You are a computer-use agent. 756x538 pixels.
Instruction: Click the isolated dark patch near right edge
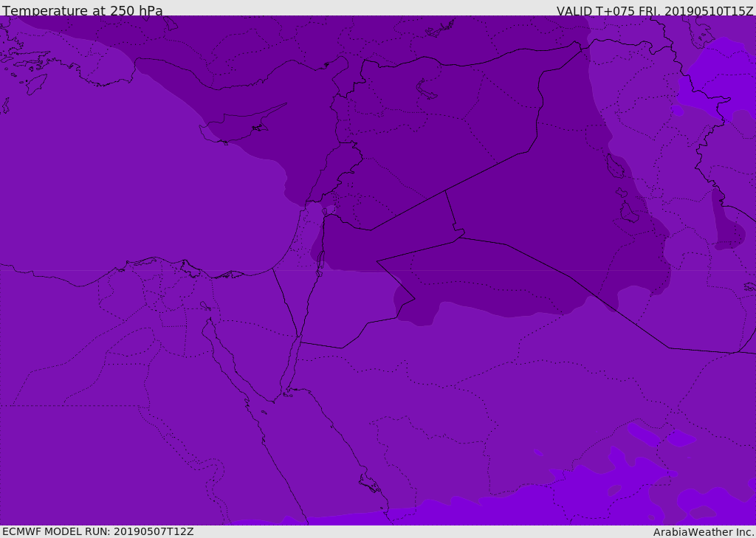click(x=728, y=232)
